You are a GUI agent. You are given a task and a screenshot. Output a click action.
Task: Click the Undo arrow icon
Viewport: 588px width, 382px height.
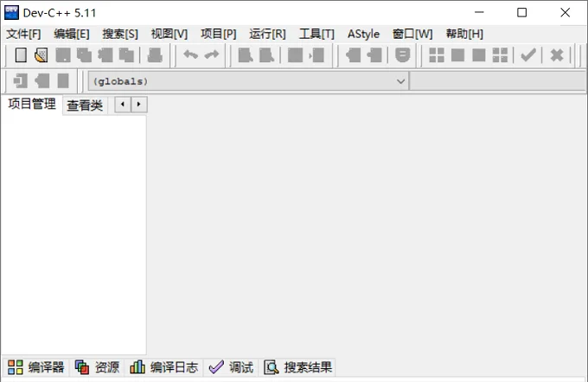click(x=190, y=54)
